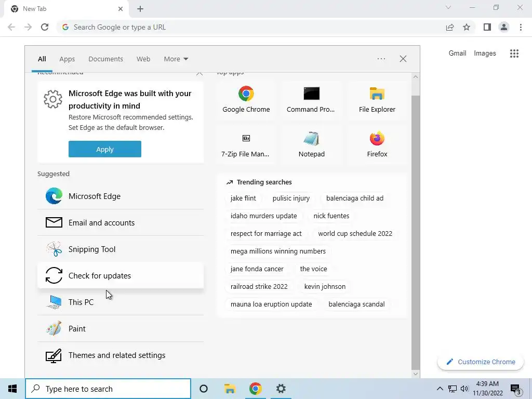The width and height of the screenshot is (532, 399).
Task: Open Chrome three-dot menu
Action: point(521,27)
